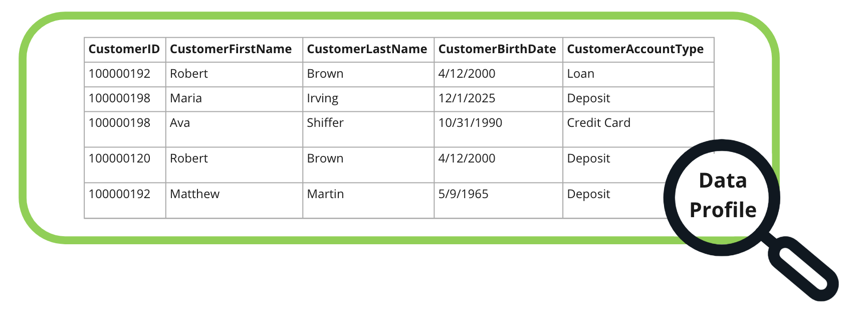This screenshot has width=868, height=325.
Task: Click the Credit Card account type cell
Action: click(x=638, y=129)
